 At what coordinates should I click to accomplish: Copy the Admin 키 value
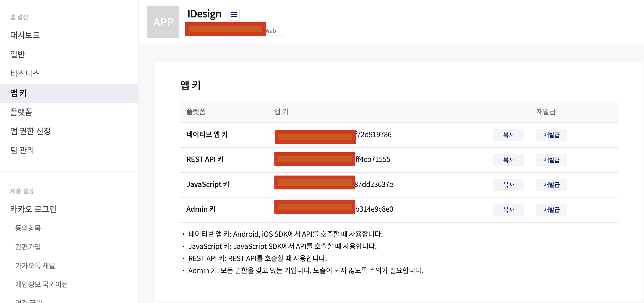(x=508, y=210)
